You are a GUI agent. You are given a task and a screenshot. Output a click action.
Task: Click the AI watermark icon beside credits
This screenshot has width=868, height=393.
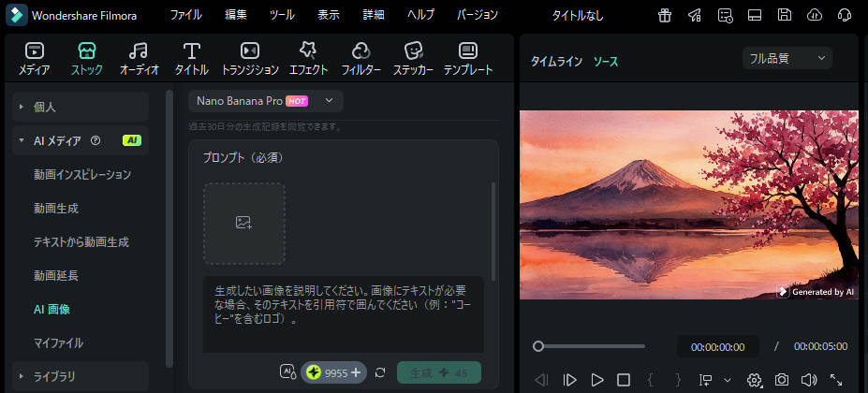click(x=287, y=372)
